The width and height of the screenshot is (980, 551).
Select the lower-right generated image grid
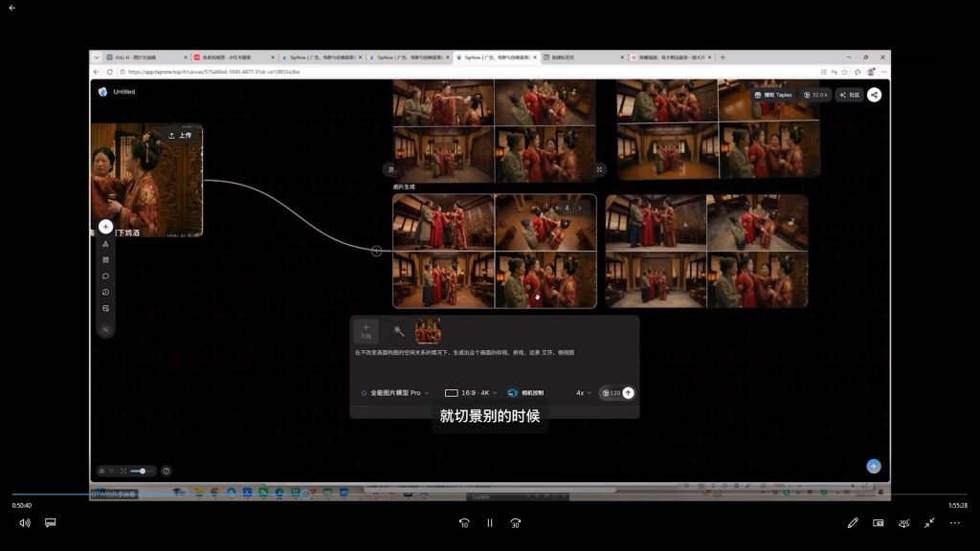706,252
